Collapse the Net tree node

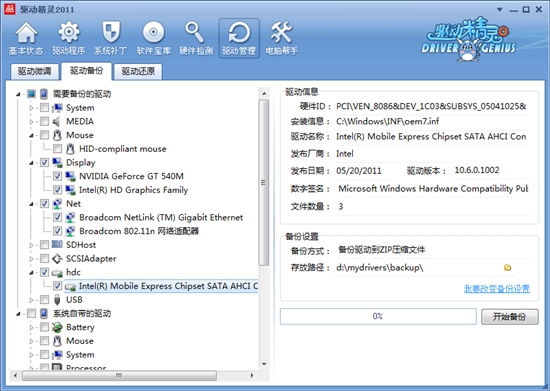click(32, 204)
